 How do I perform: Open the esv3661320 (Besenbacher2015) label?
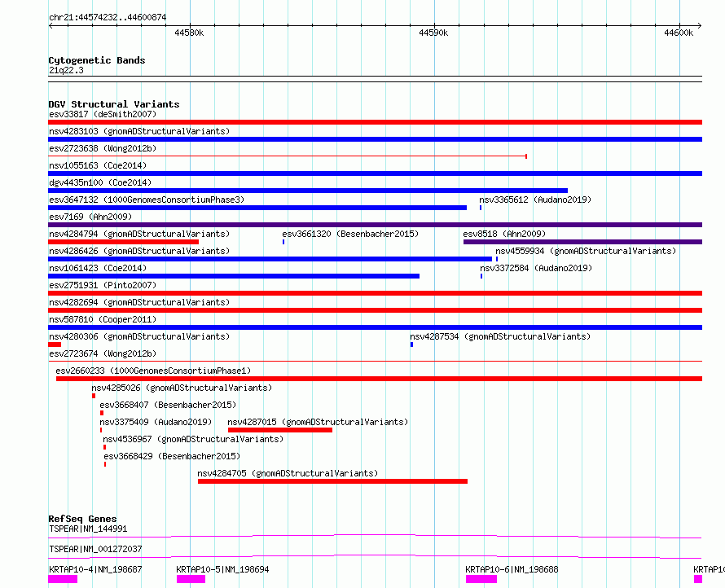coord(350,234)
